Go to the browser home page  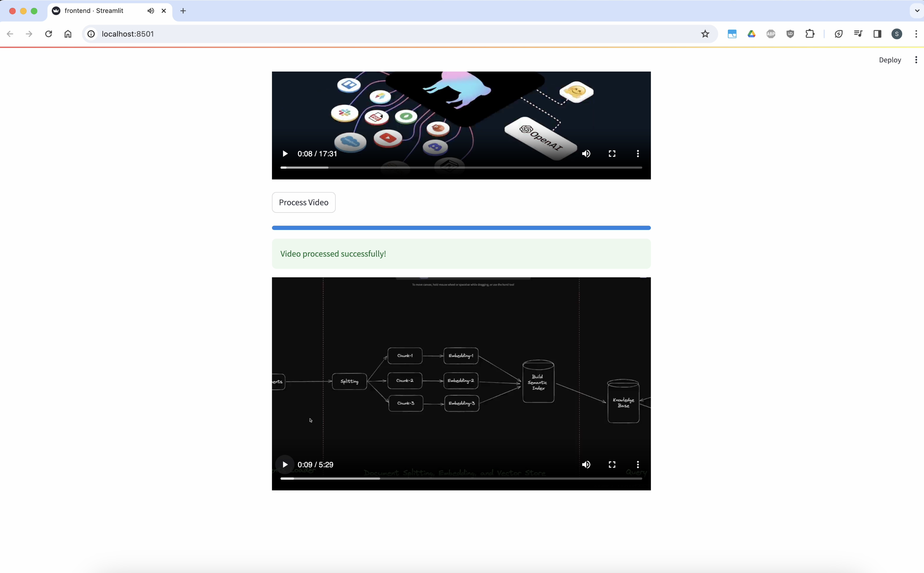(x=68, y=34)
